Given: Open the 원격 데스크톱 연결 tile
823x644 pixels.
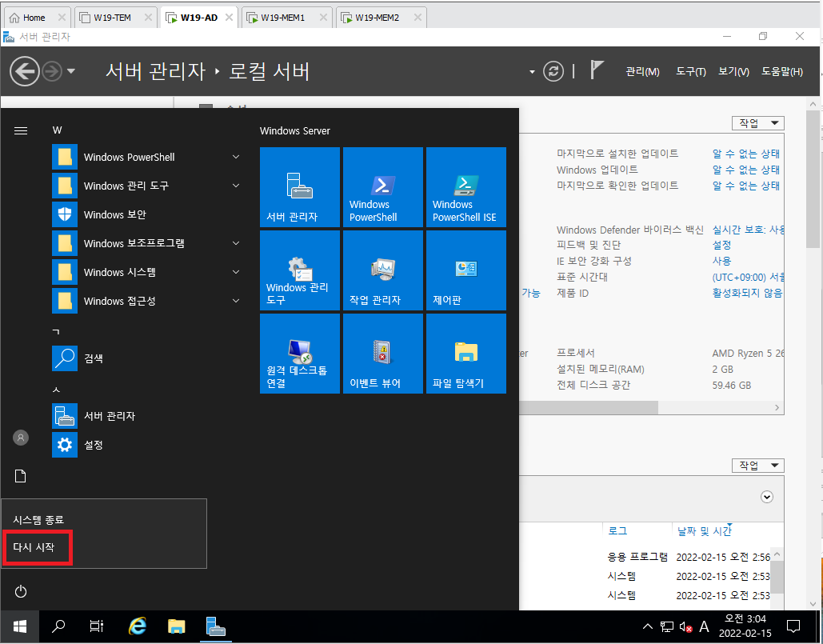Looking at the screenshot, I should 300,354.
